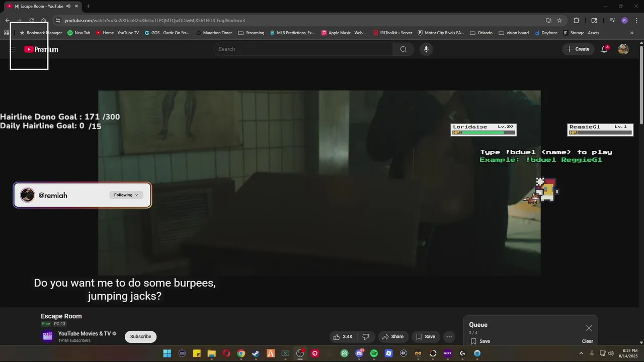
Task: Open Steam from the taskbar
Action: [256, 353]
